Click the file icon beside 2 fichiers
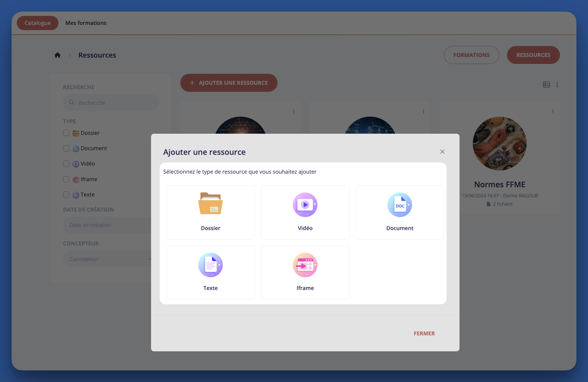This screenshot has height=382, width=588. point(488,204)
